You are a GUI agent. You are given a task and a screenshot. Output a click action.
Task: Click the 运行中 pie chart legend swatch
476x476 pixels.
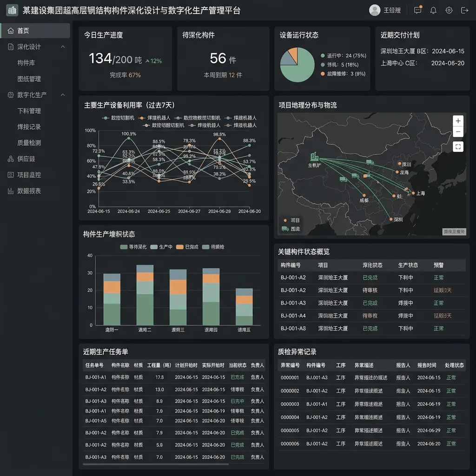(x=323, y=56)
